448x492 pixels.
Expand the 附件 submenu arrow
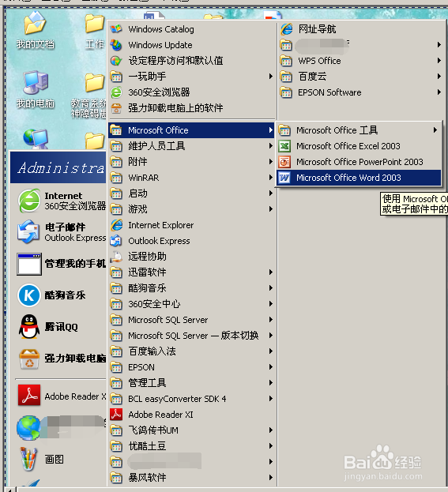[271, 162]
